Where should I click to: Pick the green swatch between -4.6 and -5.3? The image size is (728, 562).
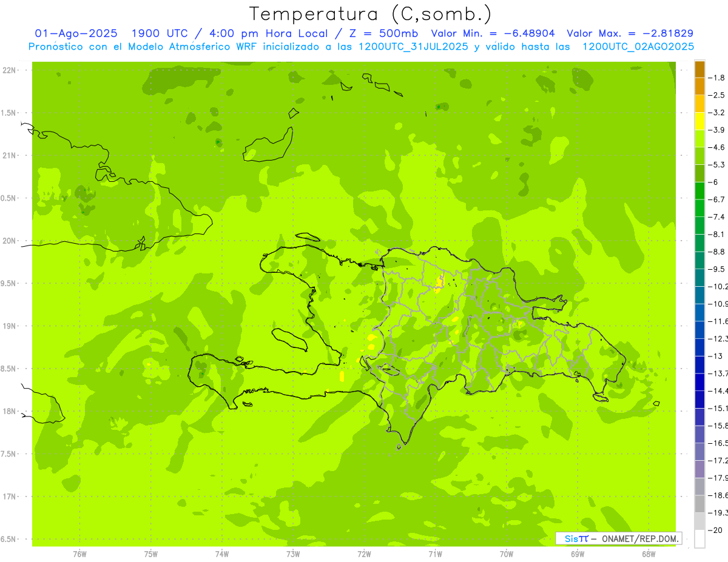[x=699, y=156]
